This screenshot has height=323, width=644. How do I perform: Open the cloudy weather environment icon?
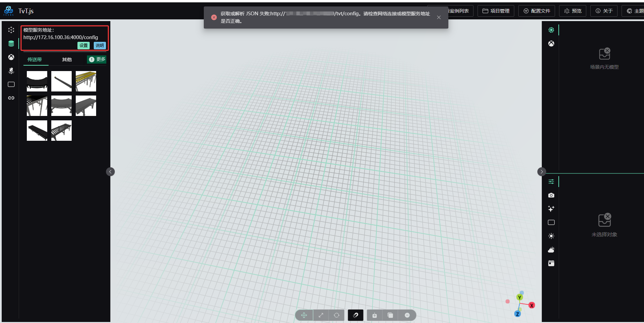coord(551,250)
